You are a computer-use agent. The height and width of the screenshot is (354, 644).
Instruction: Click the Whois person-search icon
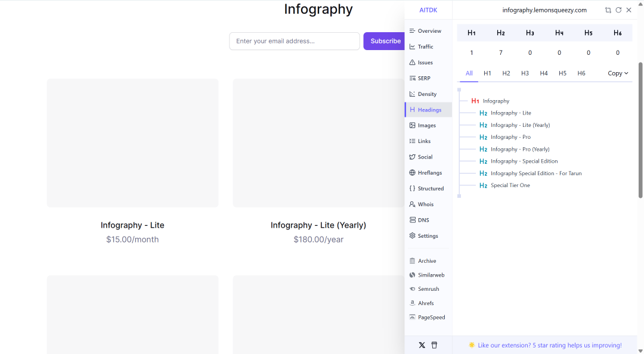413,204
